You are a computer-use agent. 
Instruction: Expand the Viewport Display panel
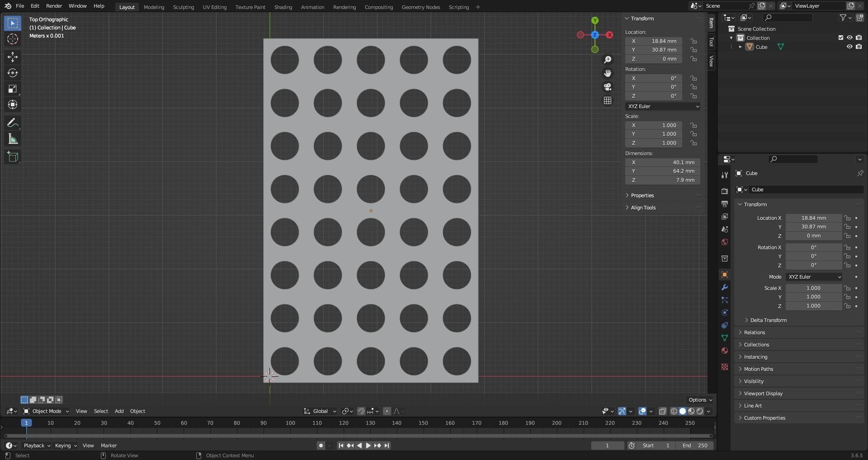(763, 394)
